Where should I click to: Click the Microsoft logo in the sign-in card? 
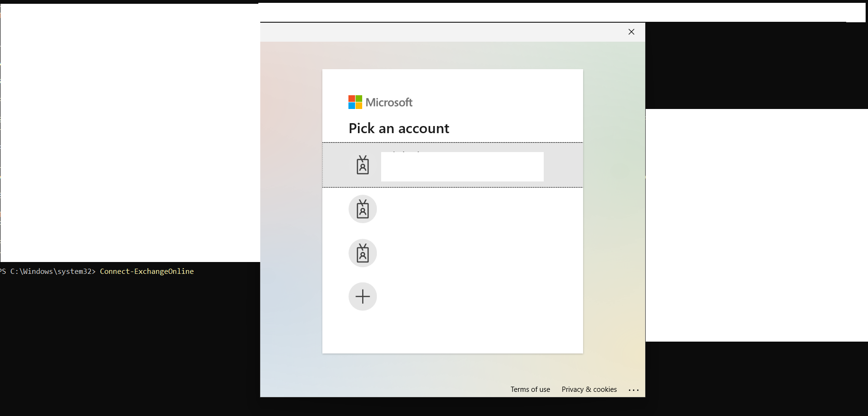(380, 102)
